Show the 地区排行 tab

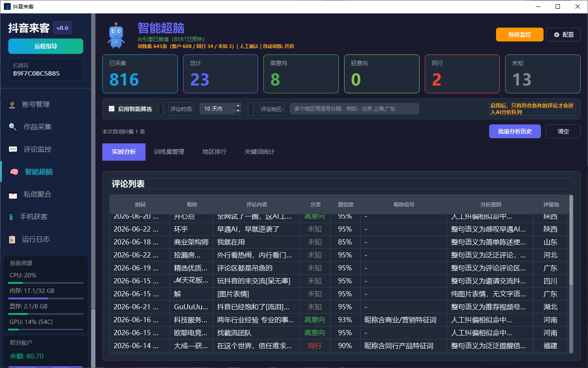[215, 152]
